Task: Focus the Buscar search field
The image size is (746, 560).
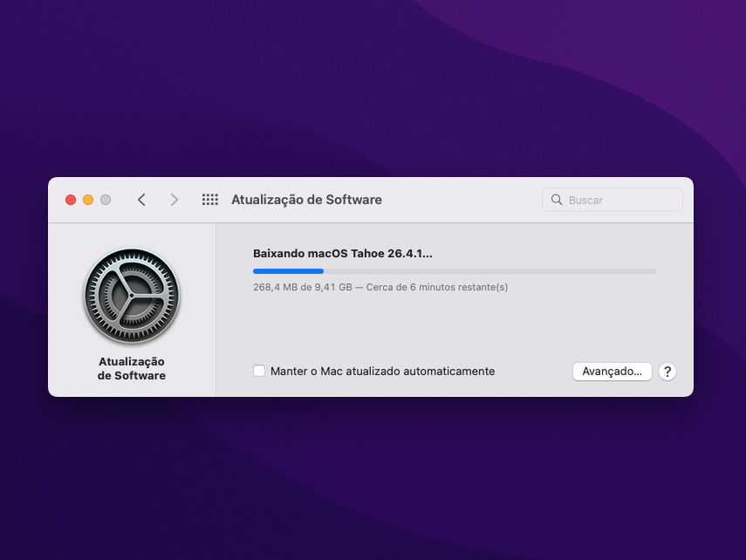Action: (613, 200)
